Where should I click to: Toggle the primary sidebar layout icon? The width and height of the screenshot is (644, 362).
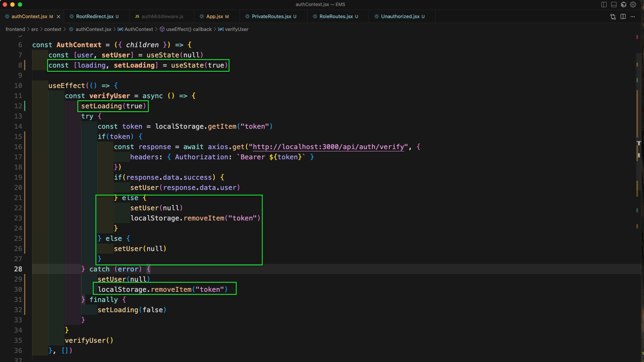pyautogui.click(x=604, y=5)
